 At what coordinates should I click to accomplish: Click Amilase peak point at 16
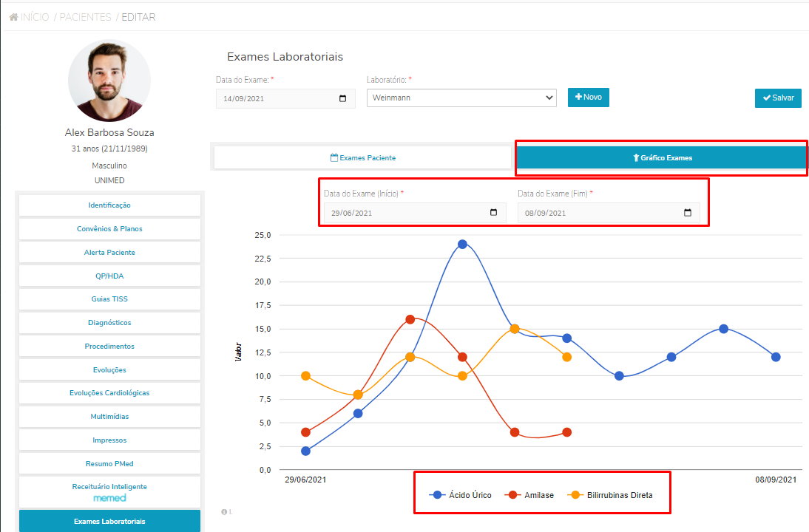point(410,320)
